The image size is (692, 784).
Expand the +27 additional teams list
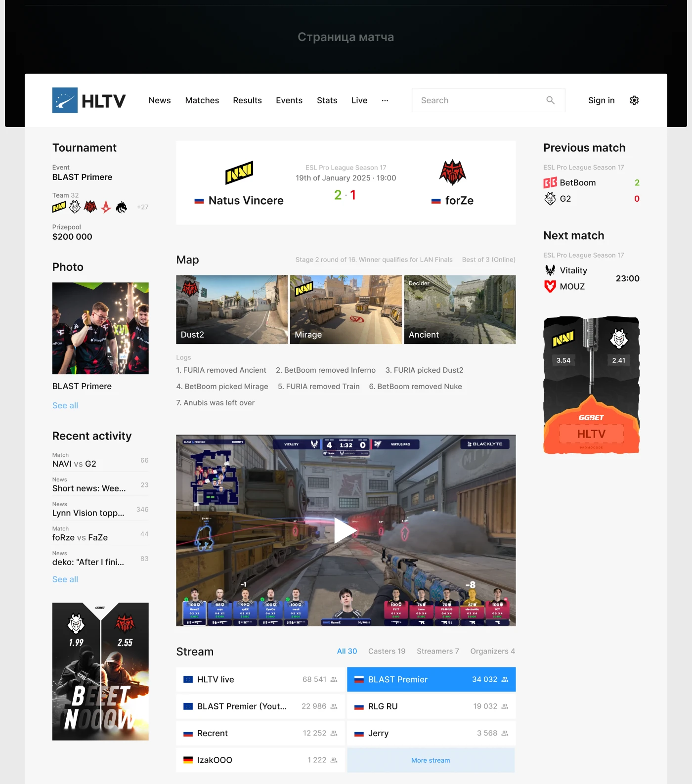142,207
